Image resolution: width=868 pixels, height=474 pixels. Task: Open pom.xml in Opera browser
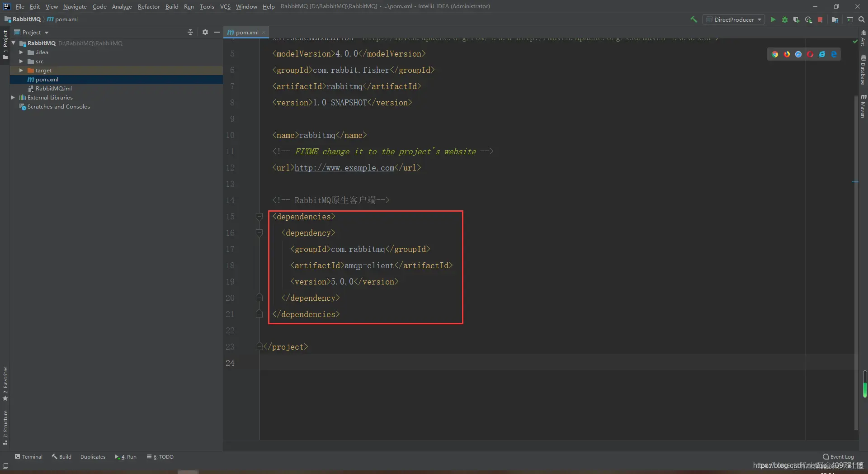[810, 54]
